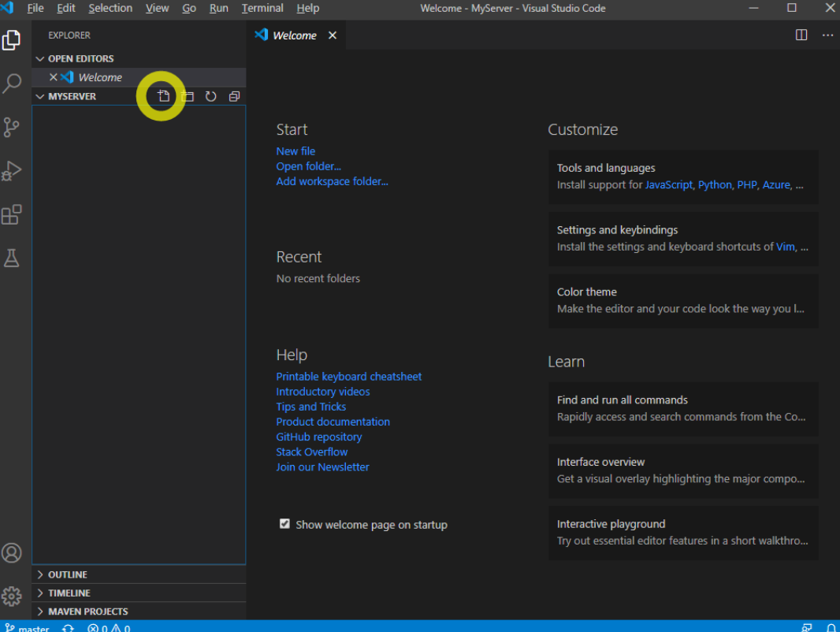
Task: Click the New file link
Action: [295, 151]
